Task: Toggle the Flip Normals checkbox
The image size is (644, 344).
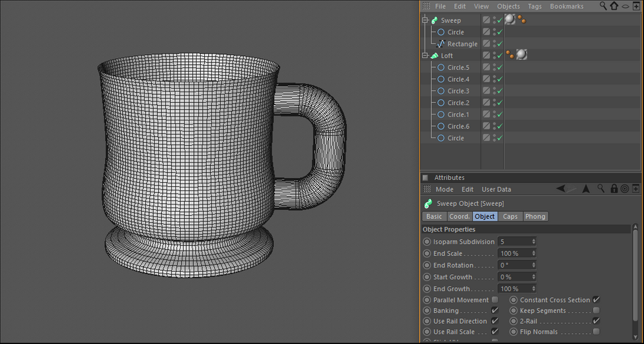Action: coord(596,332)
